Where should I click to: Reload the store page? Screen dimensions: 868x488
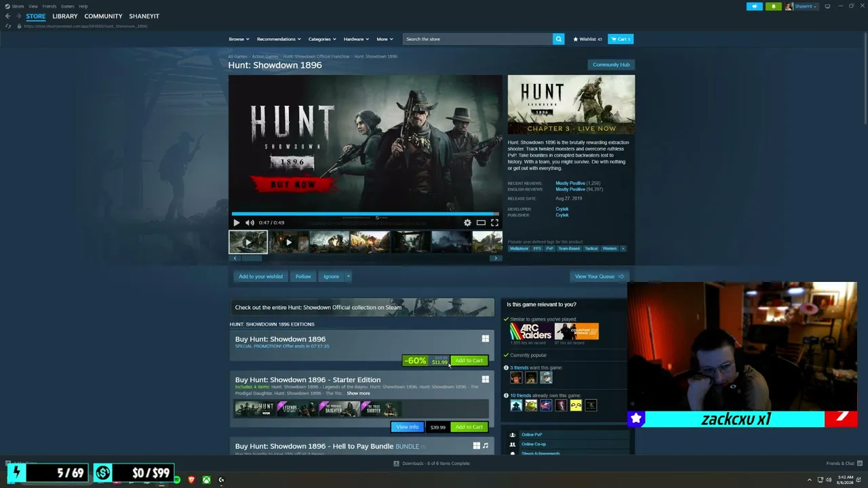click(x=8, y=26)
